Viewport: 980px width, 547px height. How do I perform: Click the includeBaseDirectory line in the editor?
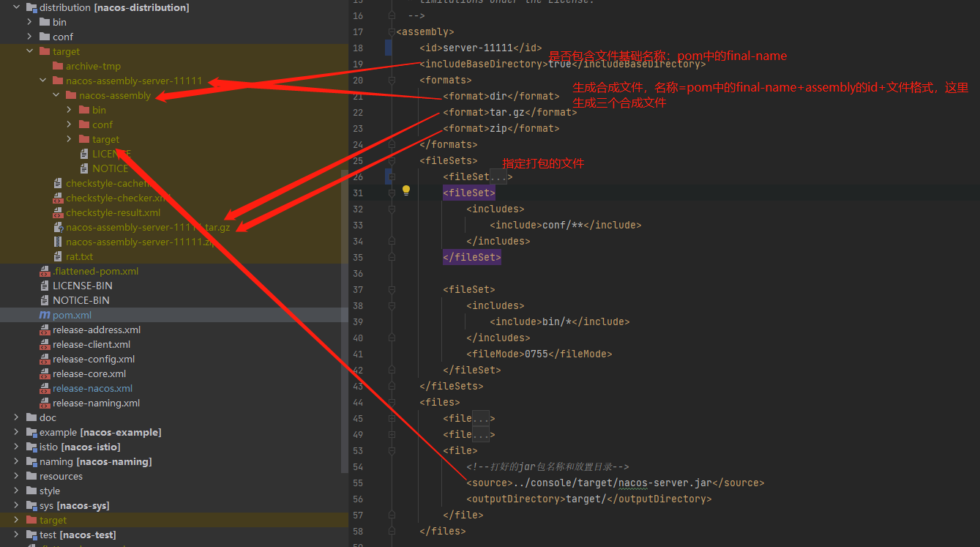tap(562, 64)
